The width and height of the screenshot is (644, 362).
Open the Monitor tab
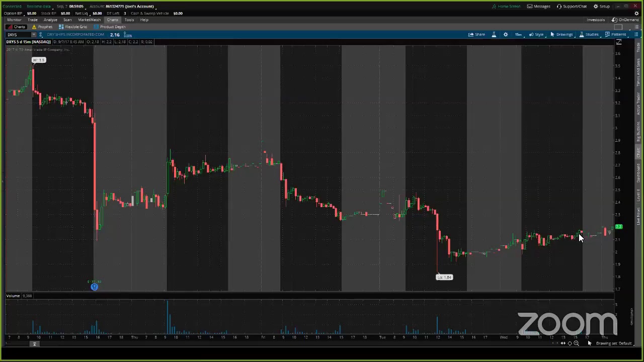[x=14, y=20]
